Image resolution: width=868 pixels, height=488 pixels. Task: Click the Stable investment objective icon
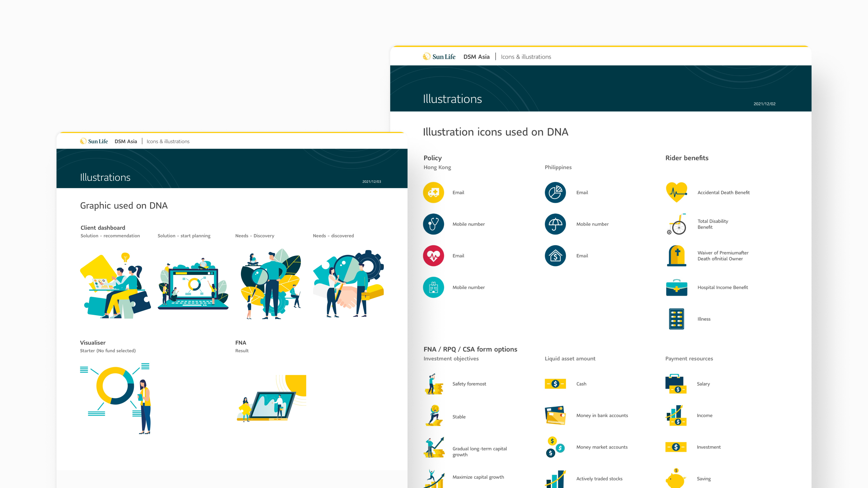click(434, 416)
